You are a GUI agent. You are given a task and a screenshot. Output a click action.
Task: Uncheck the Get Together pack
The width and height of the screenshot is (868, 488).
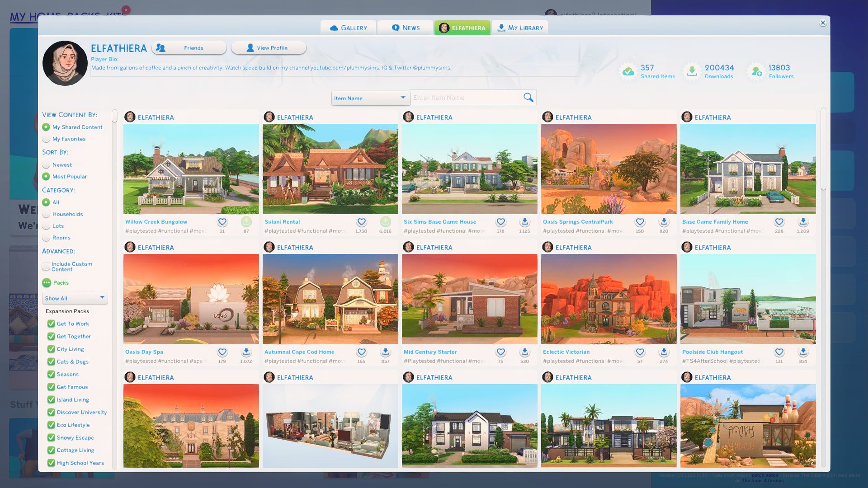[51, 337]
